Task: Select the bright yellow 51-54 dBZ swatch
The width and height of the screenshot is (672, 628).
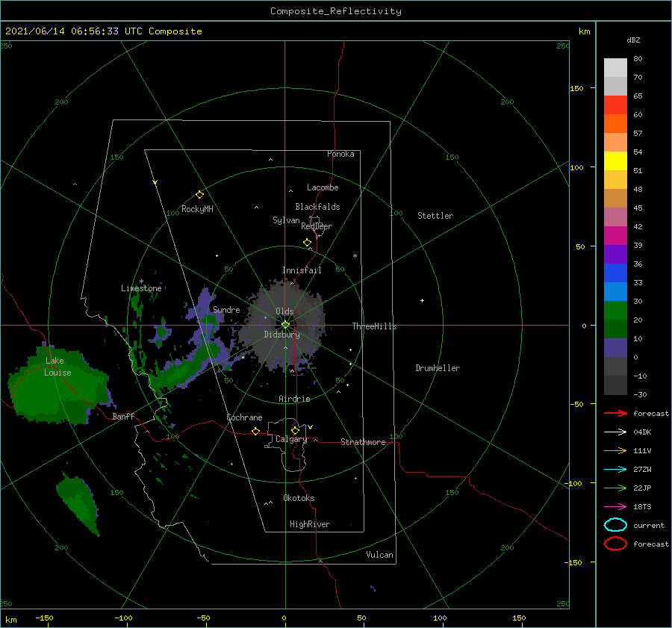Action: point(615,161)
